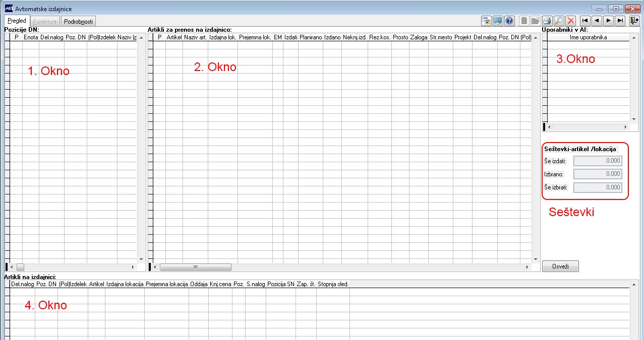Go to the previous record
The height and width of the screenshot is (340, 644).
coord(597,21)
